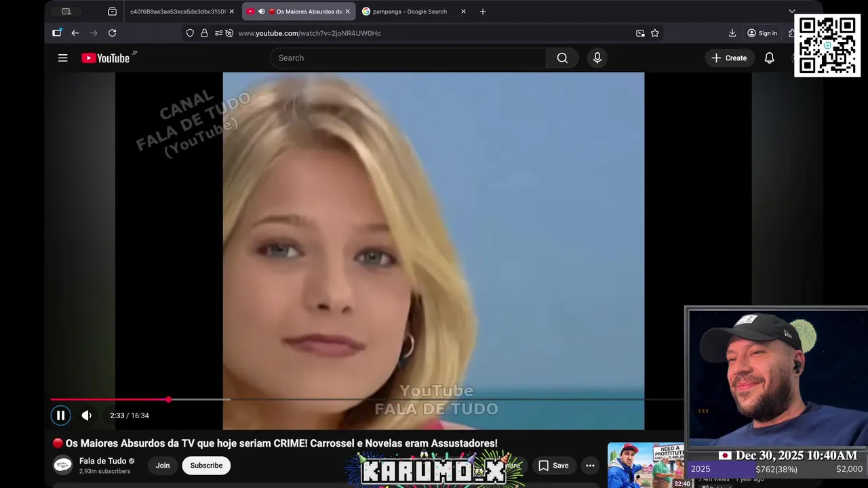Open the three-dot more actions menu

[x=590, y=466]
